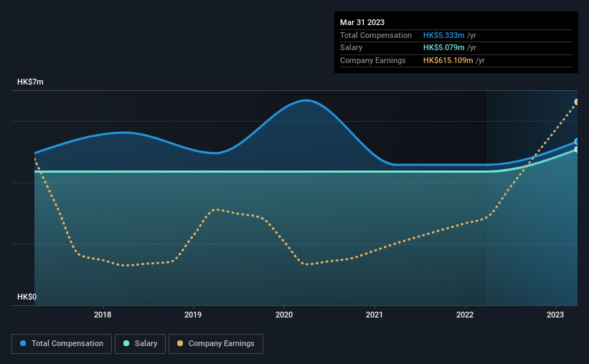Click the Mar 31 2023 tooltip date

(362, 22)
